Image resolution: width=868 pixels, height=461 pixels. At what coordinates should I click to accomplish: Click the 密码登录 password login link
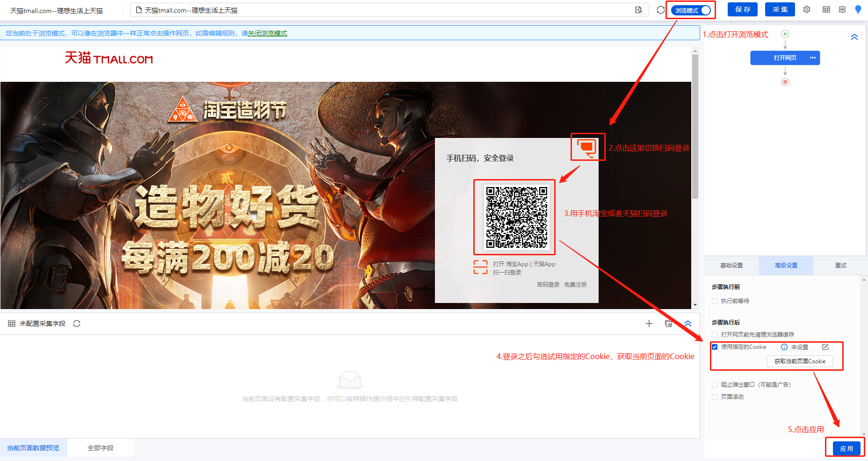tap(548, 284)
